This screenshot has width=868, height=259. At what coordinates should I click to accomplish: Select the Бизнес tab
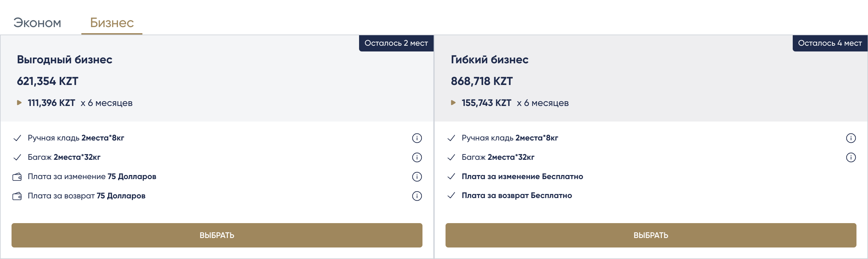click(112, 23)
